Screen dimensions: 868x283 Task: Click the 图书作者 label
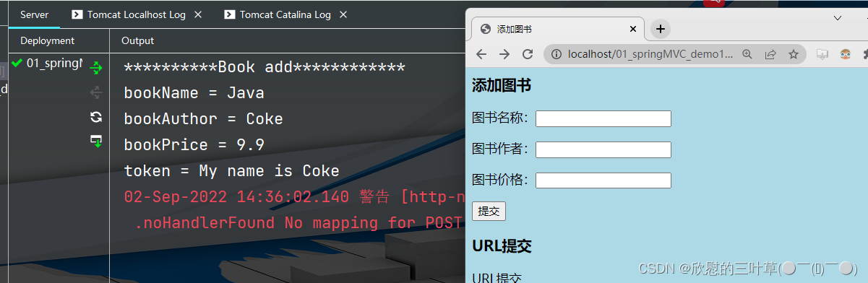pyautogui.click(x=501, y=149)
